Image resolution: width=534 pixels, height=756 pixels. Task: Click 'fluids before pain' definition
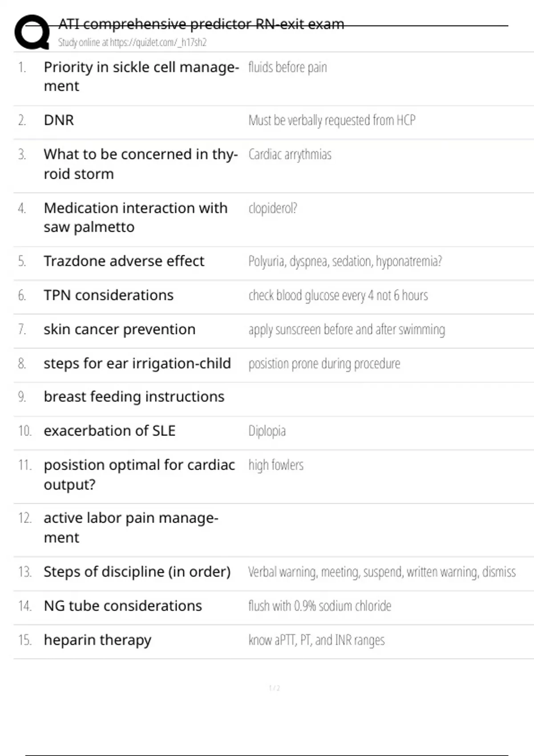tap(287, 67)
